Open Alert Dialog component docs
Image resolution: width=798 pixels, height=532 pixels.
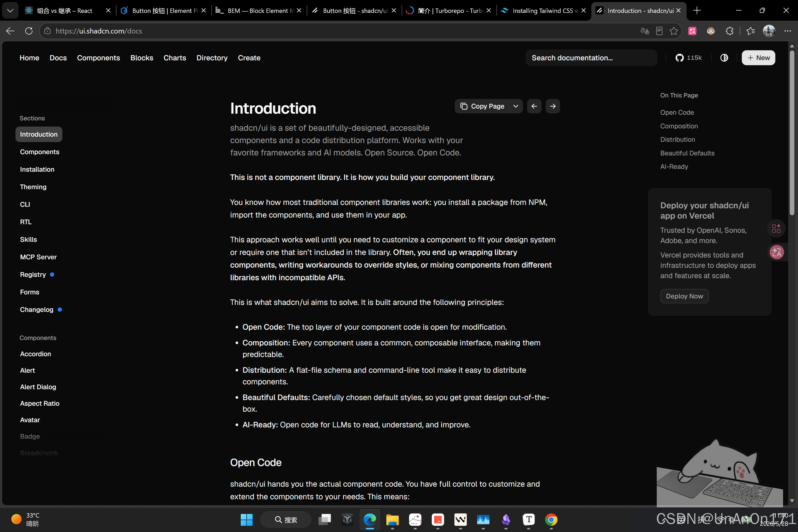tap(38, 387)
